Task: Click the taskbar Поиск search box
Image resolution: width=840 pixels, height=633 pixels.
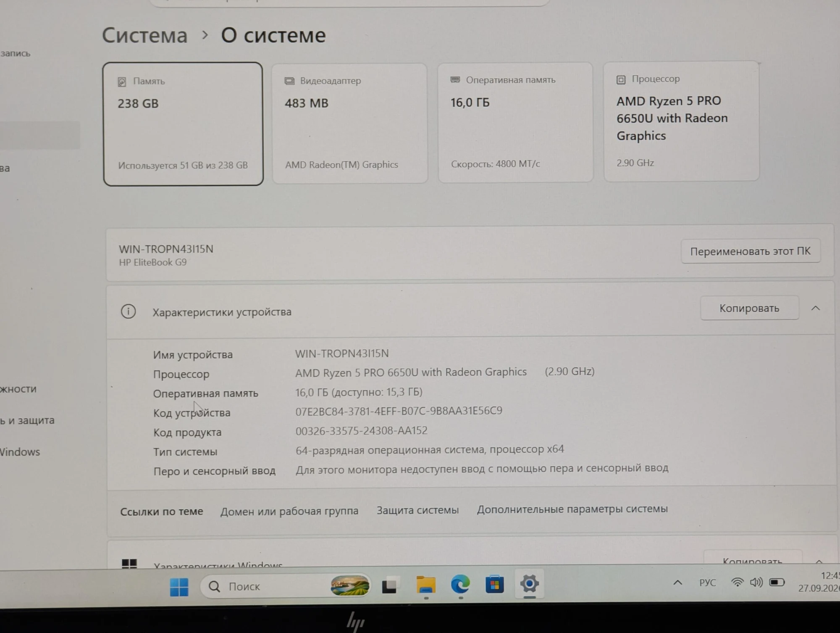Action: coord(285,586)
